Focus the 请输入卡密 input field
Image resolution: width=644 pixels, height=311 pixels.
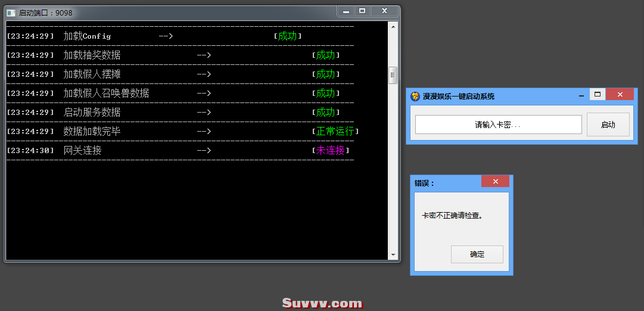498,125
